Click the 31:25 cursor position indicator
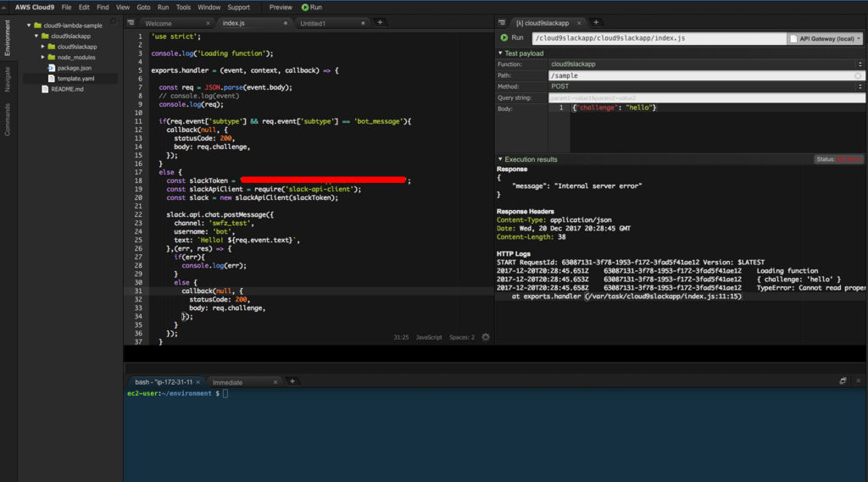 (x=401, y=337)
